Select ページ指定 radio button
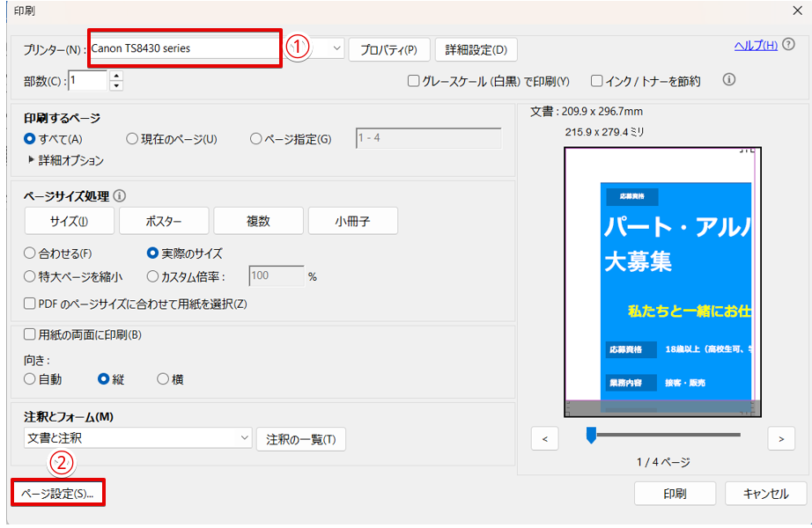The image size is (812, 528). 255,139
